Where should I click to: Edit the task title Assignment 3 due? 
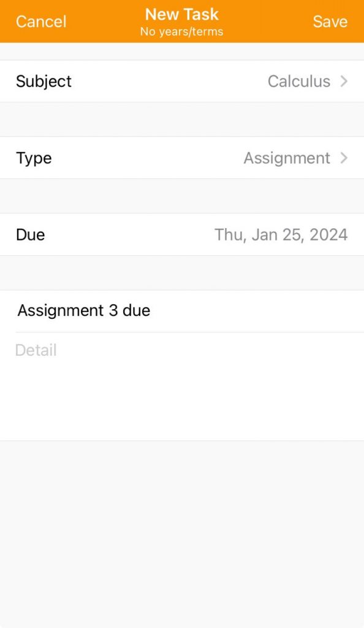pos(84,310)
